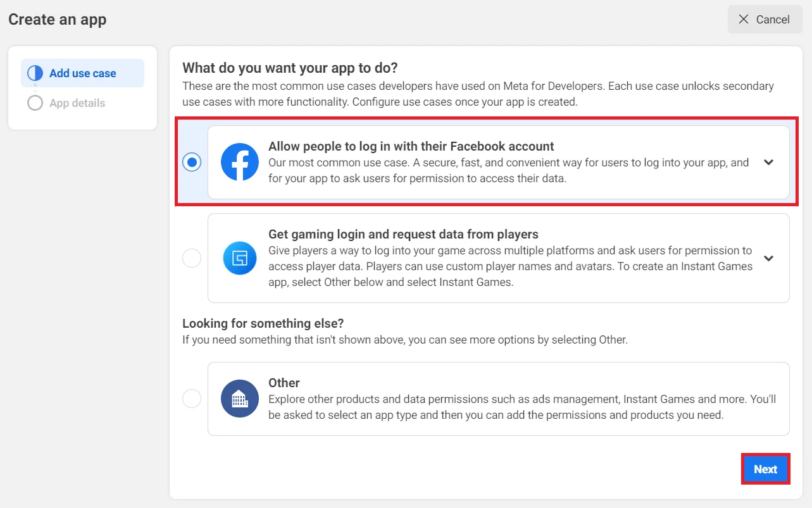The height and width of the screenshot is (508, 812).
Task: Select the Facebook login radio button
Action: [192, 162]
